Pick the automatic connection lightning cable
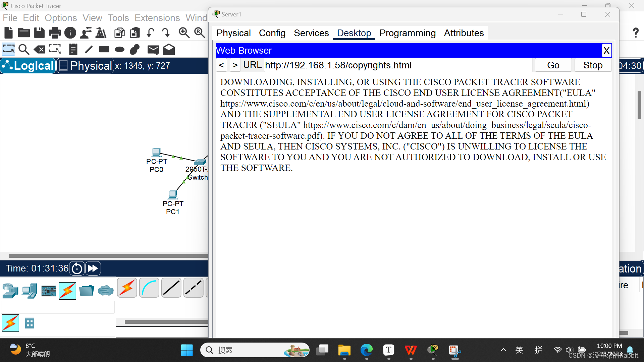 127,288
